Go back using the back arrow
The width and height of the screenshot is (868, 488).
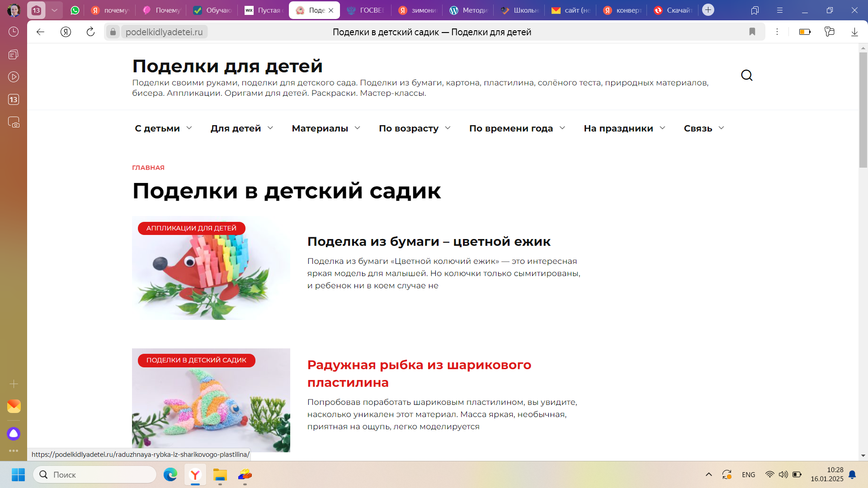coord(40,32)
